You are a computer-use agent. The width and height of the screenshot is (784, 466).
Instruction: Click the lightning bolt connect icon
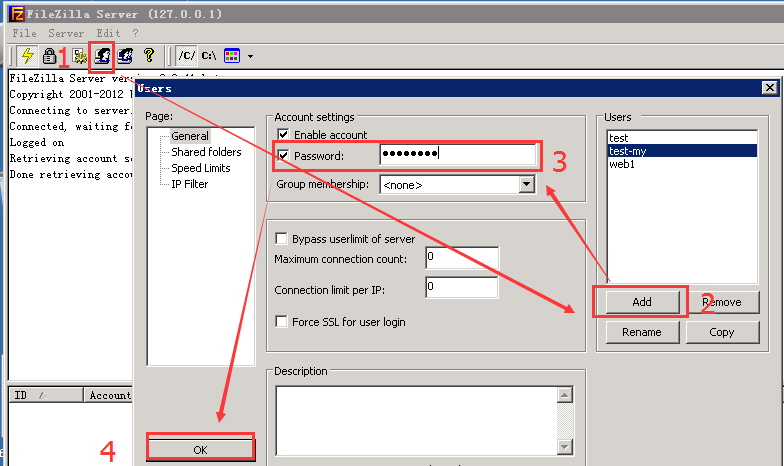click(27, 56)
